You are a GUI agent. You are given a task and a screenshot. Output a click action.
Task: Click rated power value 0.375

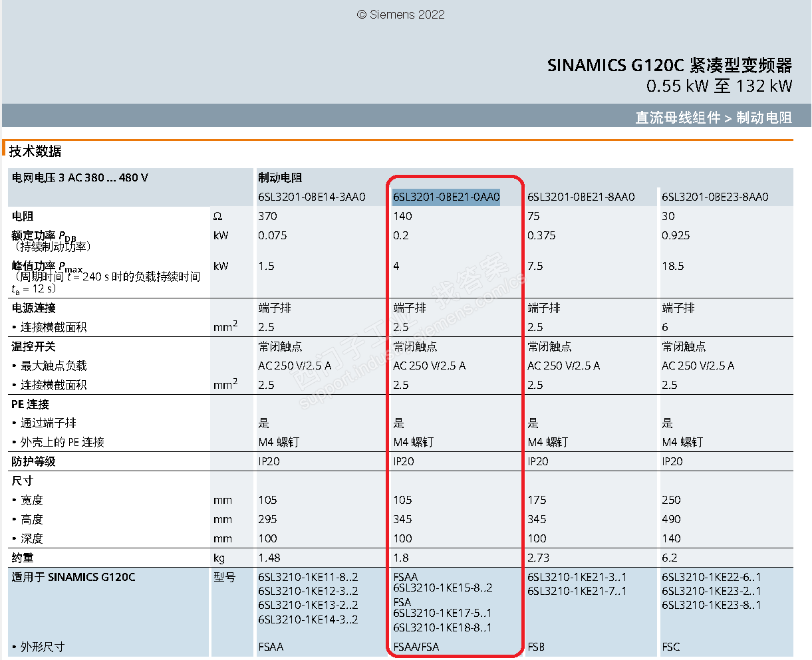click(541, 235)
